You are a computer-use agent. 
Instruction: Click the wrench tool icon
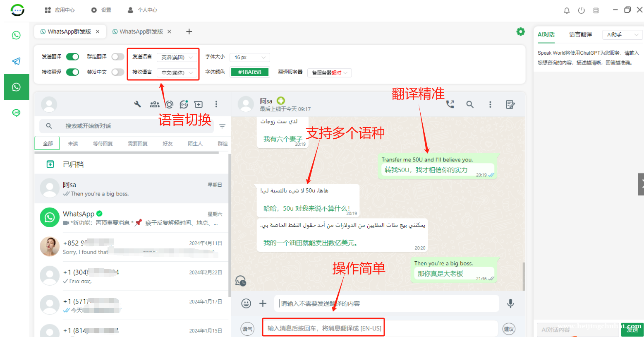[x=138, y=104]
